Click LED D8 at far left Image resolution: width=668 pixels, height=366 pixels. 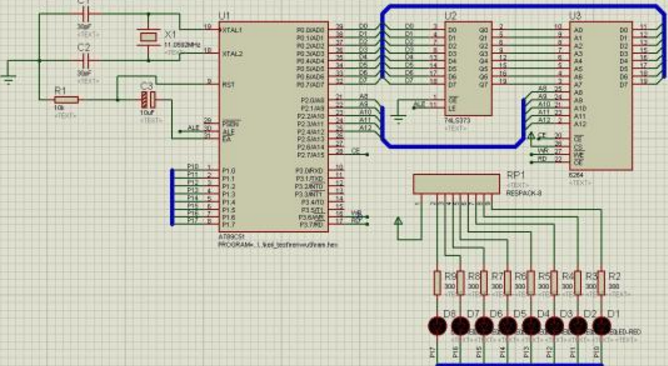[x=437, y=326]
